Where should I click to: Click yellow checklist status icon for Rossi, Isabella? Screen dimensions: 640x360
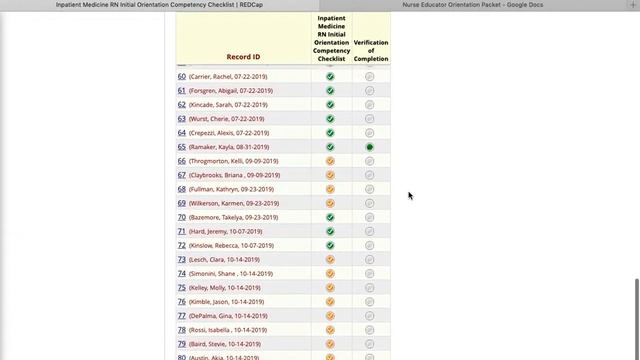tap(330, 330)
